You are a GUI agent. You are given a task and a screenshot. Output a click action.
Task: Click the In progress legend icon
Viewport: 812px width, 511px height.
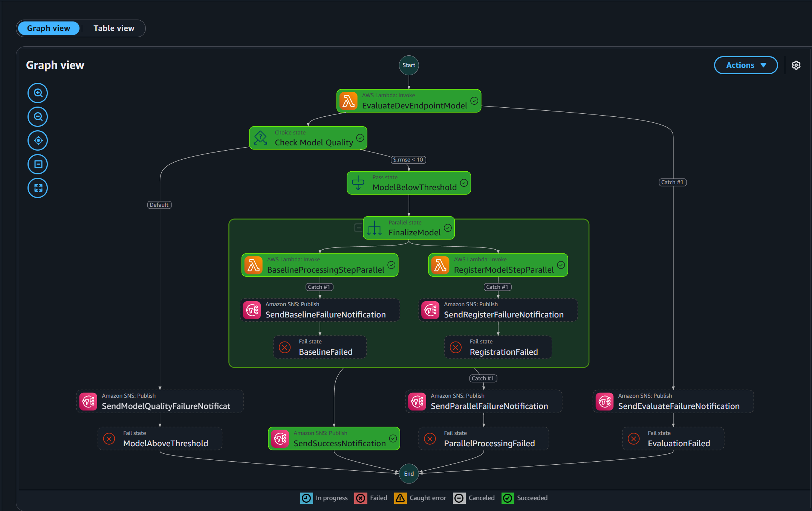[306, 498]
